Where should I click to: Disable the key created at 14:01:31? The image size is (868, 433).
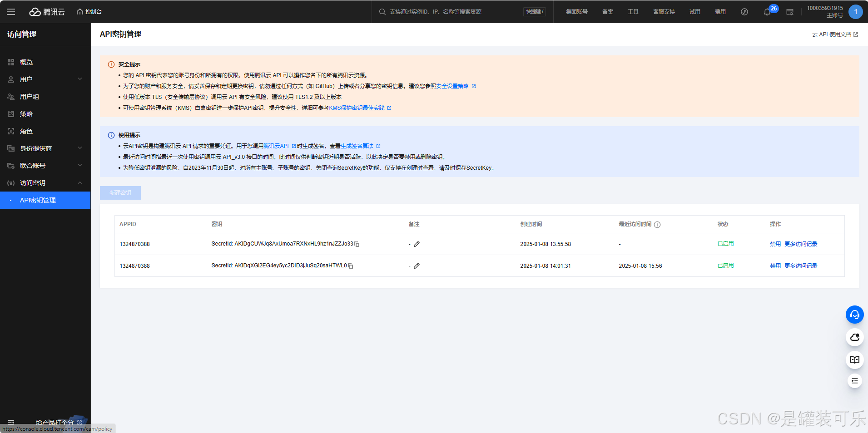[x=775, y=266]
